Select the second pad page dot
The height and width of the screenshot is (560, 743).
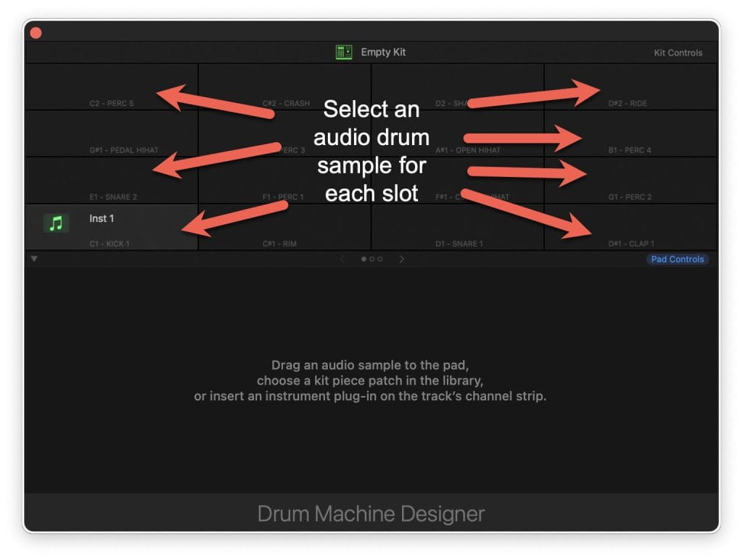tap(371, 259)
